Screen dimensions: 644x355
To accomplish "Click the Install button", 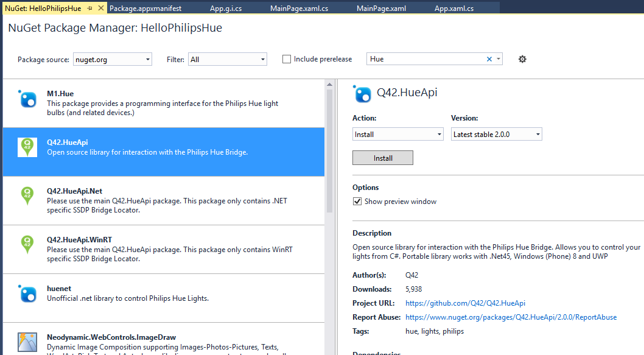I will 383,158.
